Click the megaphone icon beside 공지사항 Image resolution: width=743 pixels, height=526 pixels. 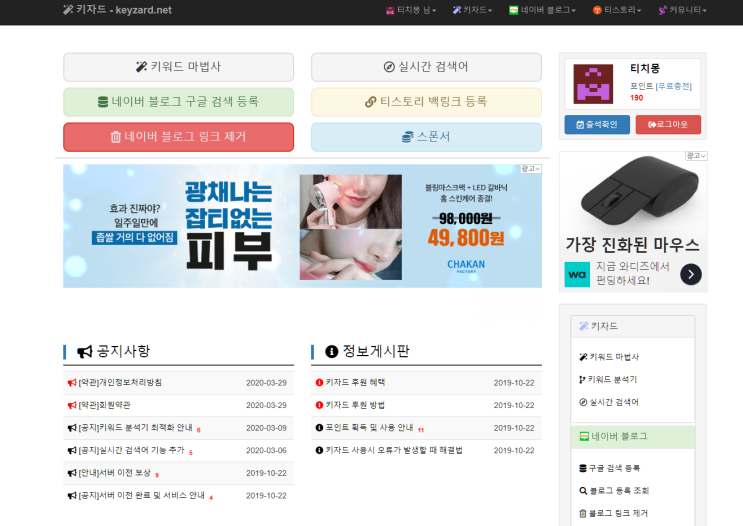click(84, 352)
